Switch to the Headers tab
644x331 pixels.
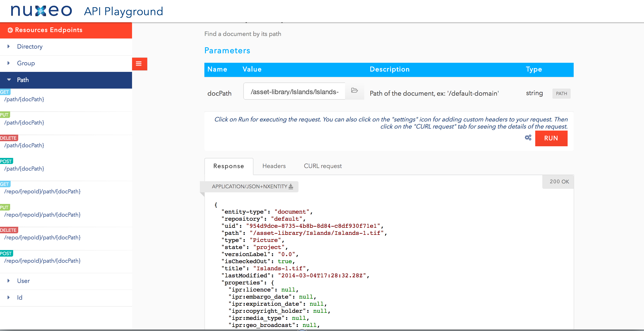pyautogui.click(x=274, y=166)
